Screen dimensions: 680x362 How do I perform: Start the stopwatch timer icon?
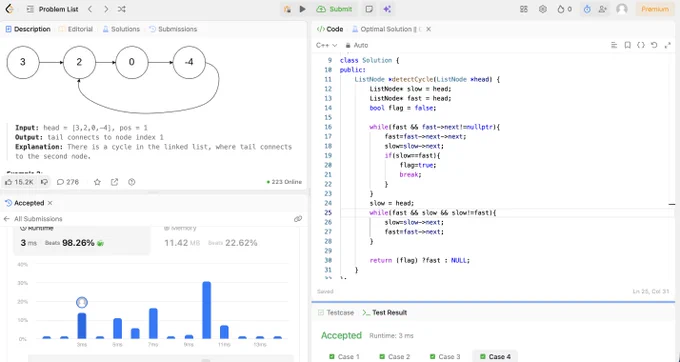587,9
